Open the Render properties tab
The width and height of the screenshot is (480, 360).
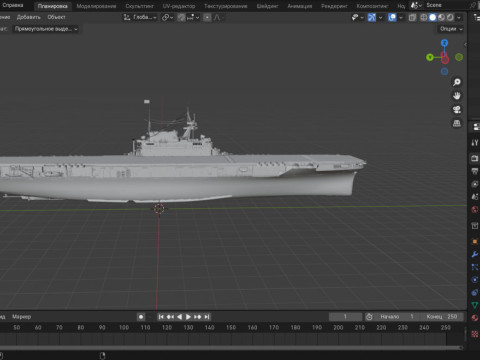coord(475,159)
